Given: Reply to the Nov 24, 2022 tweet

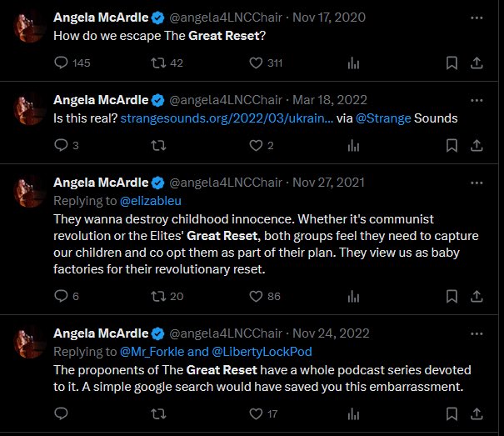Looking at the screenshot, I should [x=61, y=413].
